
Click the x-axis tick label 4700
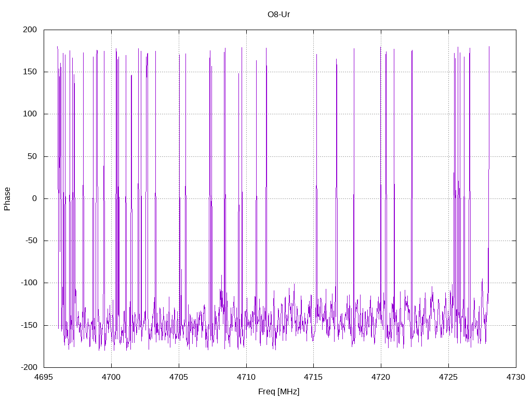coord(111,377)
